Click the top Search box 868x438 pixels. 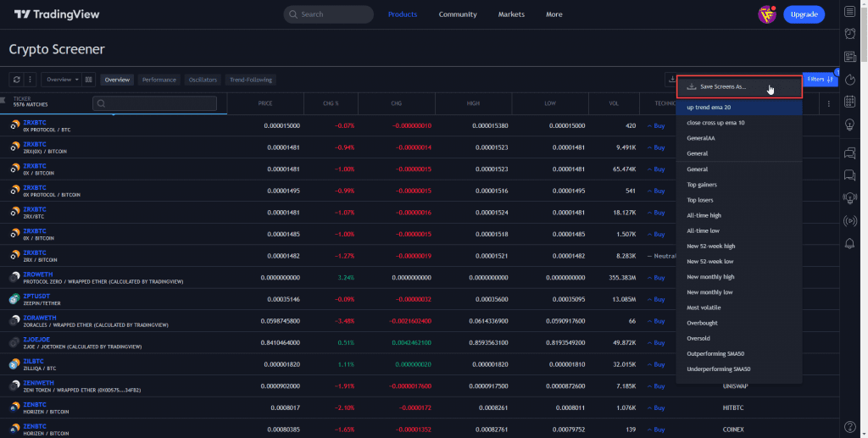click(x=329, y=14)
